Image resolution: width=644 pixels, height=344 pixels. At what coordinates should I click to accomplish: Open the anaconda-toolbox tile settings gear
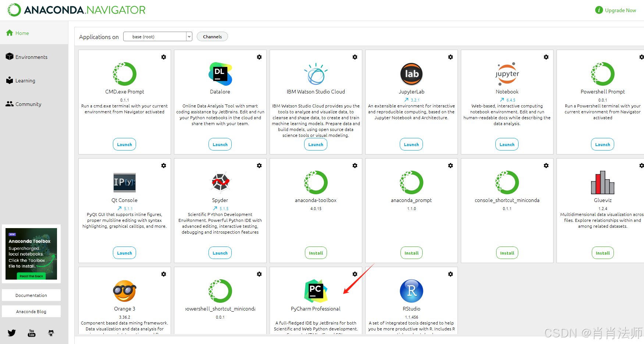355,166
